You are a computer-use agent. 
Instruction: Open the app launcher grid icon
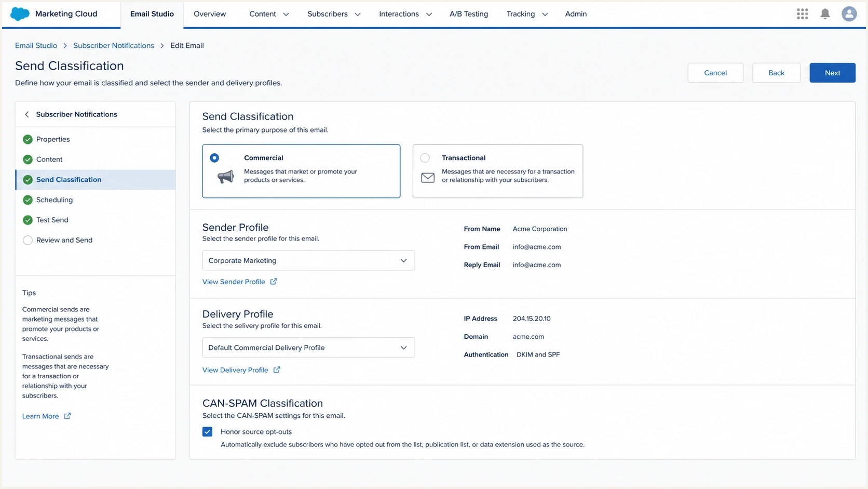click(x=803, y=14)
